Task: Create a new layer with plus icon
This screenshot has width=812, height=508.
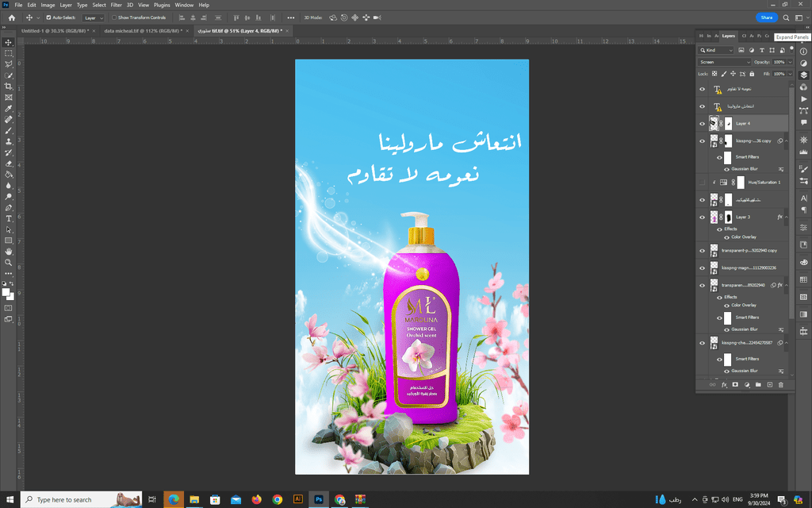Action: pos(769,385)
